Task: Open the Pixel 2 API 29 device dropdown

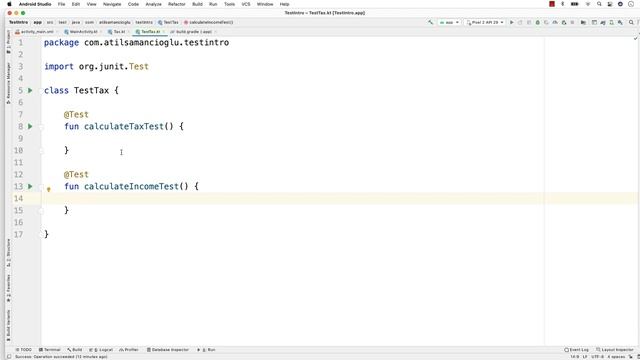Action: pyautogui.click(x=485, y=22)
